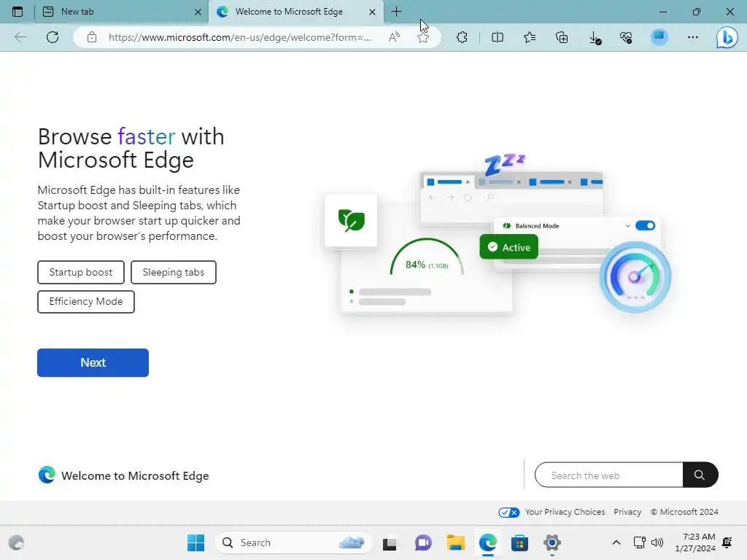
Task: Expand hidden system tray icons chevron
Action: click(616, 542)
